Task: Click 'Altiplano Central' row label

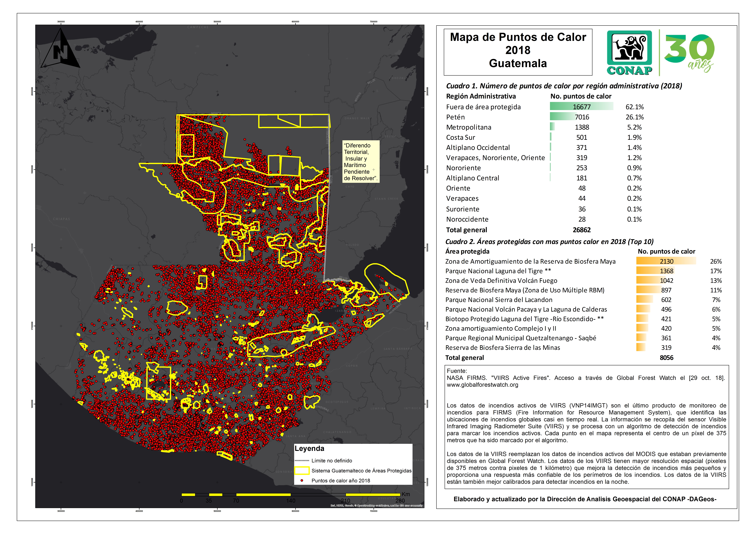Action: (x=472, y=178)
